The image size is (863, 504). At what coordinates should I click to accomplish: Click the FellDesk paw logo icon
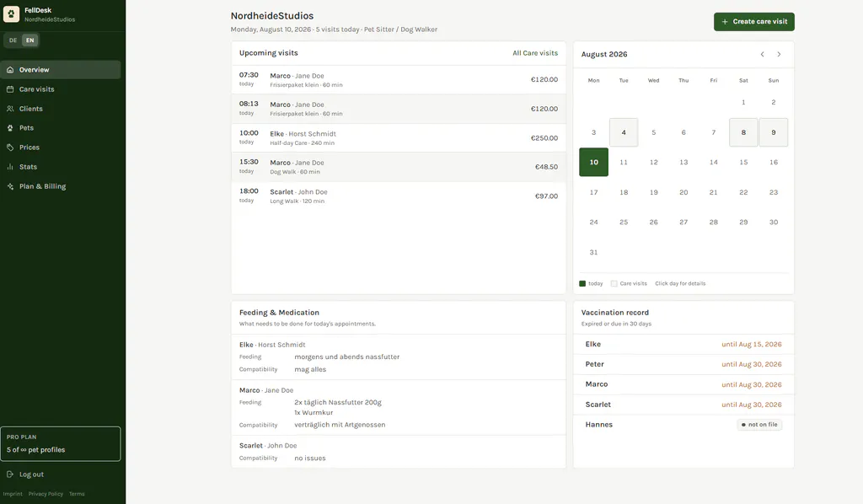tap(11, 14)
